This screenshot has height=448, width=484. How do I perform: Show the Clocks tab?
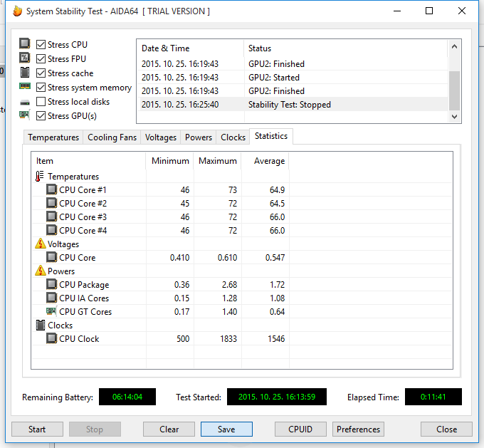click(233, 137)
